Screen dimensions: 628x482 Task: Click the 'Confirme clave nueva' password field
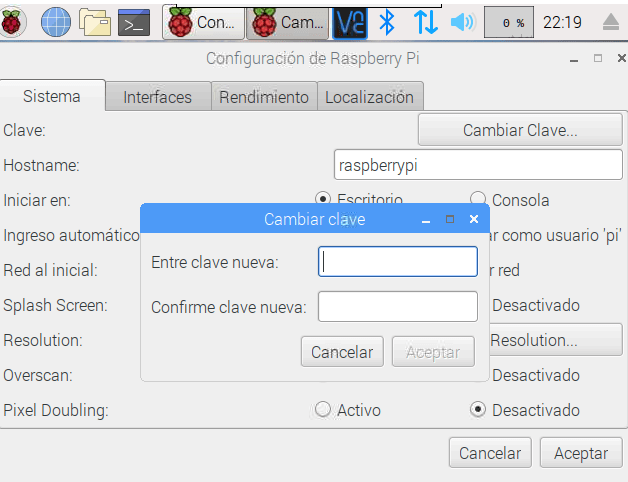pyautogui.click(x=398, y=307)
